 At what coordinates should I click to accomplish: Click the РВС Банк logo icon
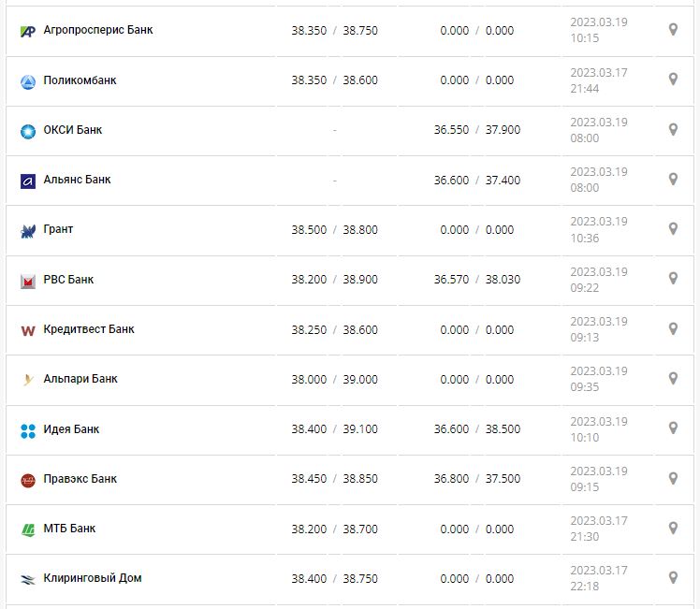(x=28, y=281)
